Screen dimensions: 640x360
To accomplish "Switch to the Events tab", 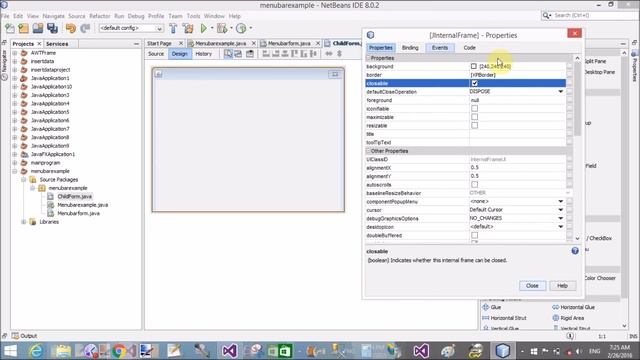I will (440, 48).
